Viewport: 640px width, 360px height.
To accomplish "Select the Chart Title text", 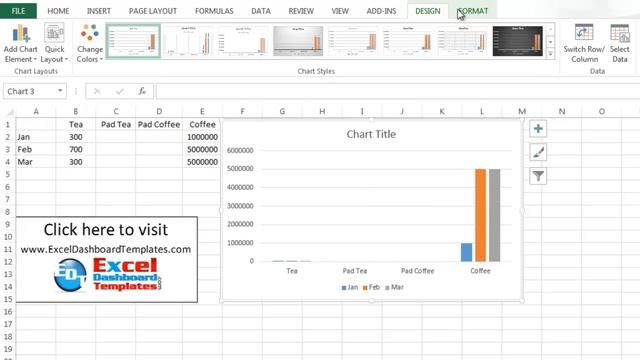I will [x=371, y=134].
